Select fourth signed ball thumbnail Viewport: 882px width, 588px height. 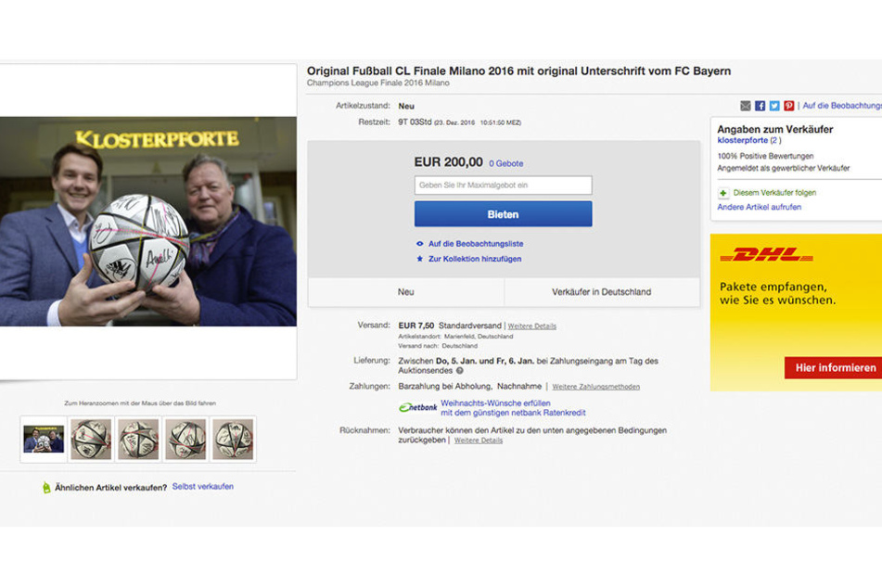pos(185,440)
